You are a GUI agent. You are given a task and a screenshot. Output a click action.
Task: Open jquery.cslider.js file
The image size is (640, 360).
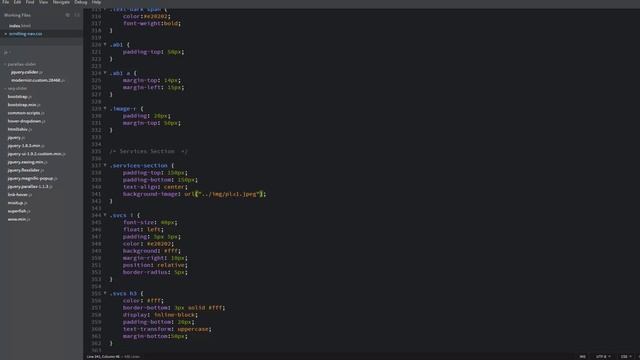[x=27, y=72]
